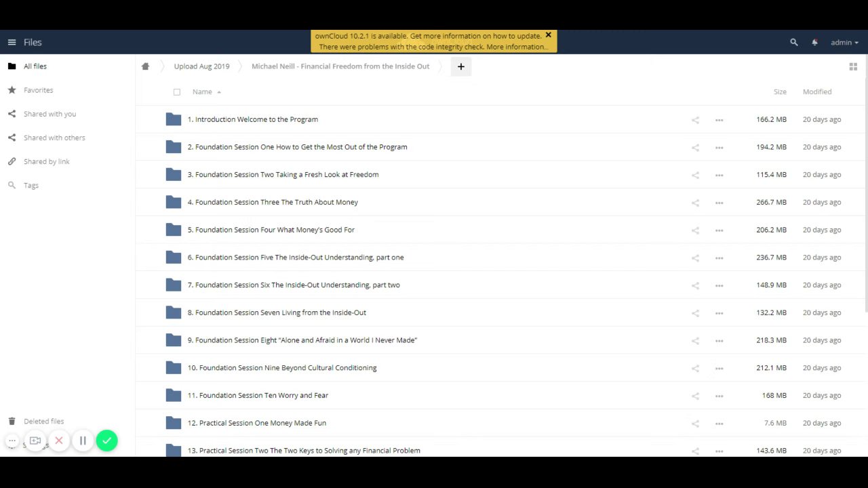The height and width of the screenshot is (488, 868).
Task: Share the 2. Foundation Session One folder
Action: 695,148
